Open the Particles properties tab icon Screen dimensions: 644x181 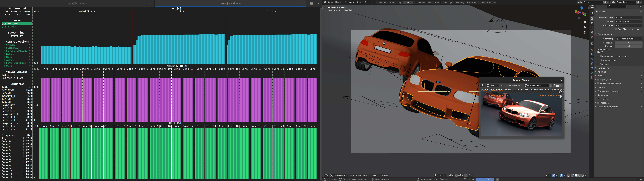[x=592, y=59]
